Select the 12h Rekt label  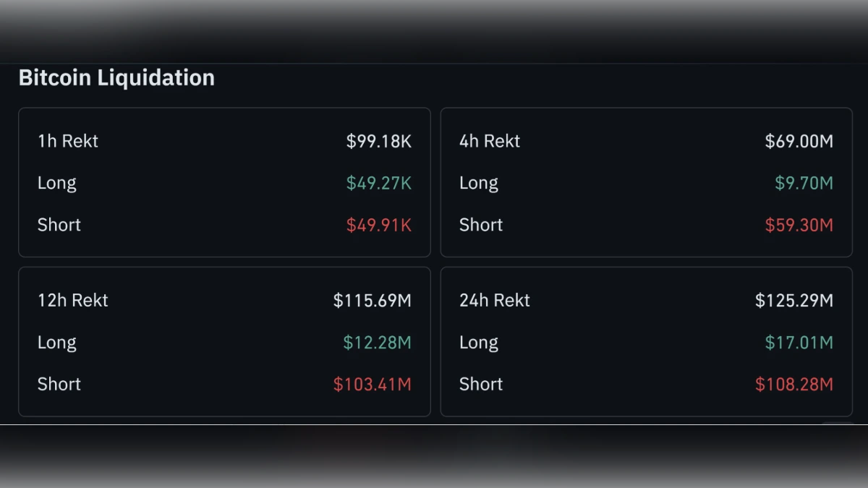(x=72, y=300)
